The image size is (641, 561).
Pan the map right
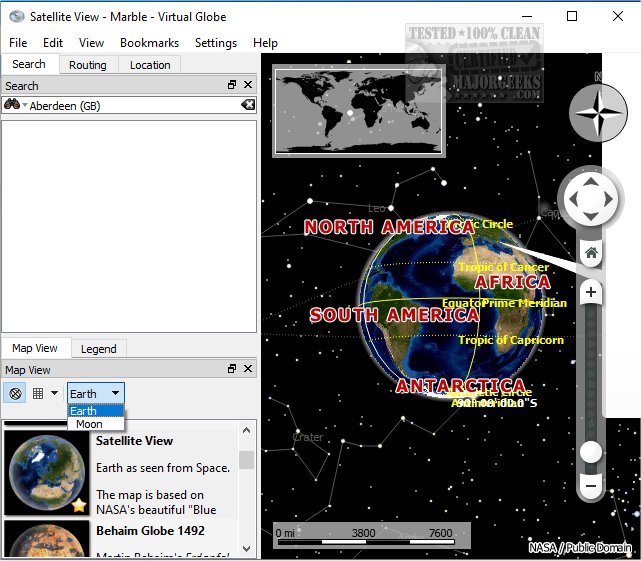[609, 199]
